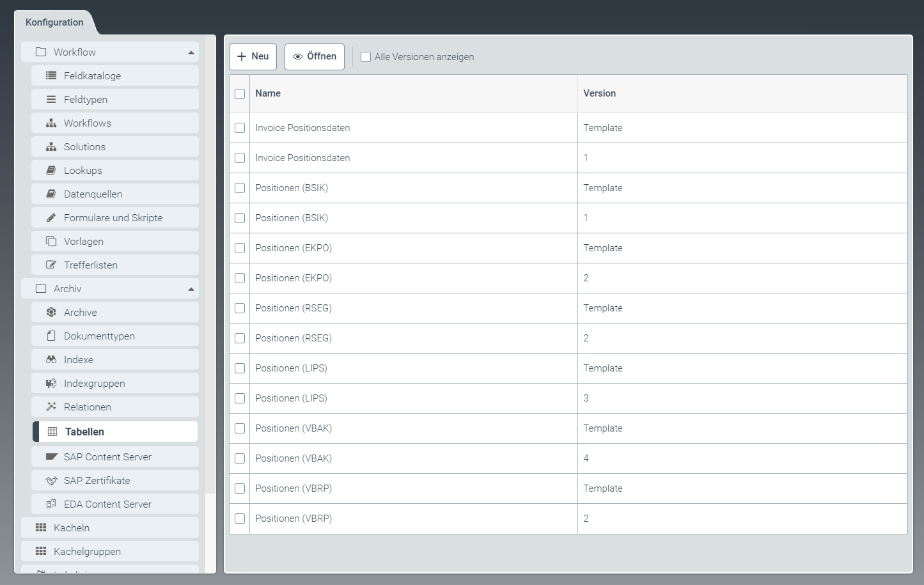
Task: Tick the select-all checkbox in table header
Action: coord(240,94)
